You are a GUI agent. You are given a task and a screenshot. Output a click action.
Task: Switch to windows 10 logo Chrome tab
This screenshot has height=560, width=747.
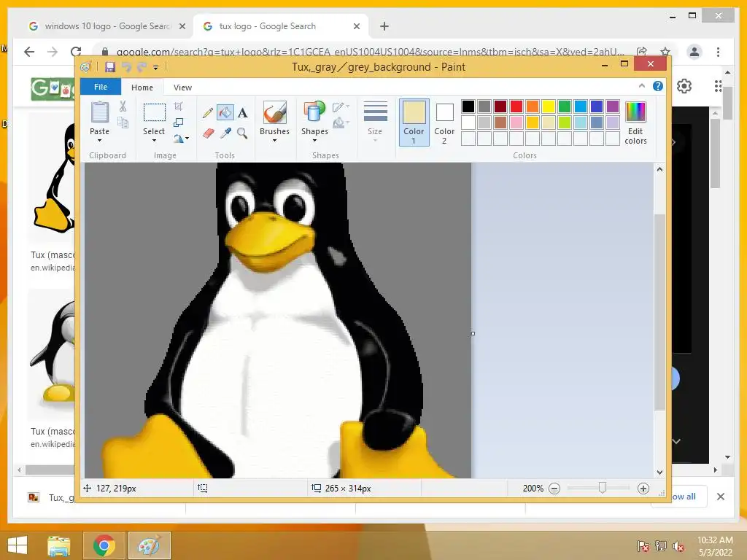[107, 26]
